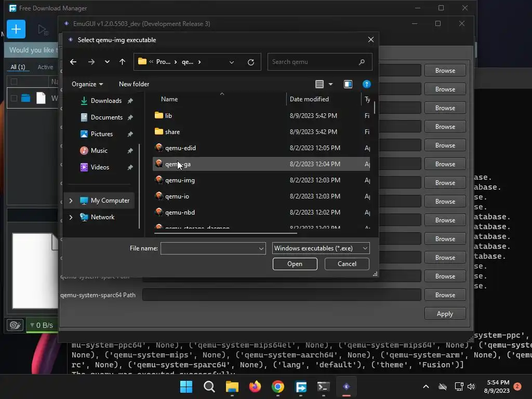Close the Select qemu-img executable dialog
The height and width of the screenshot is (399, 532).
[x=371, y=39]
